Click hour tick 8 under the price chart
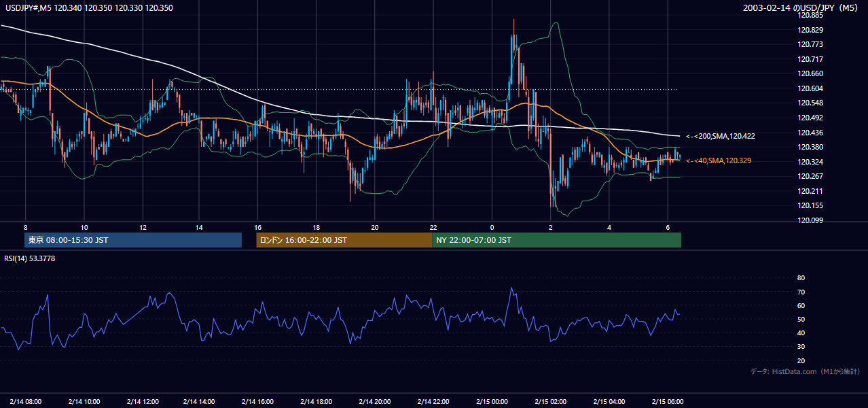The width and height of the screenshot is (868, 408). point(25,226)
